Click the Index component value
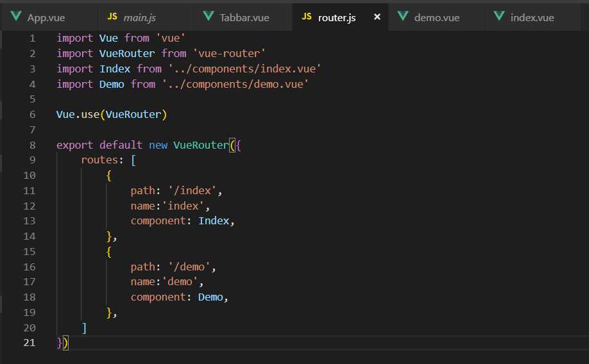This screenshot has width=589, height=364. [x=214, y=221]
